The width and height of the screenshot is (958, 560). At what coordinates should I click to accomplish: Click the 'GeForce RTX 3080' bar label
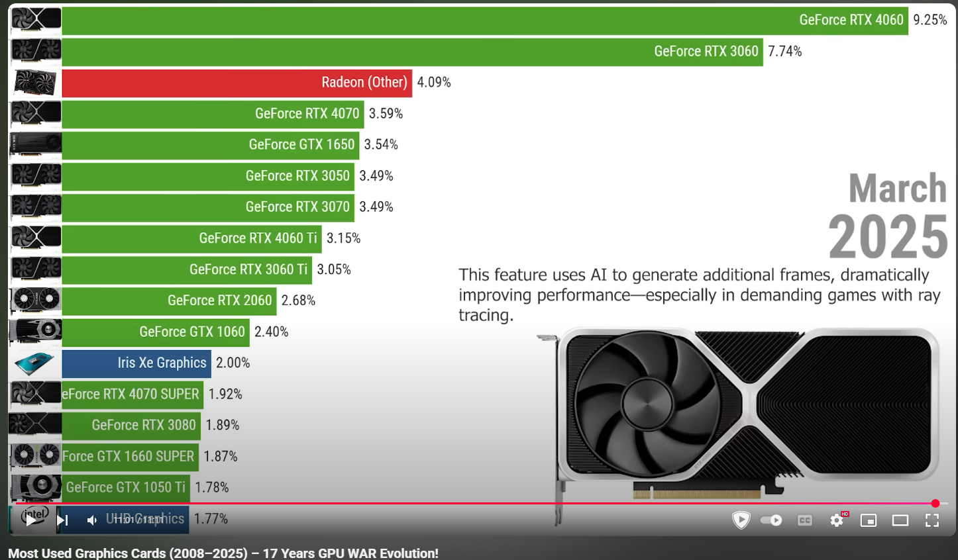coord(144,425)
